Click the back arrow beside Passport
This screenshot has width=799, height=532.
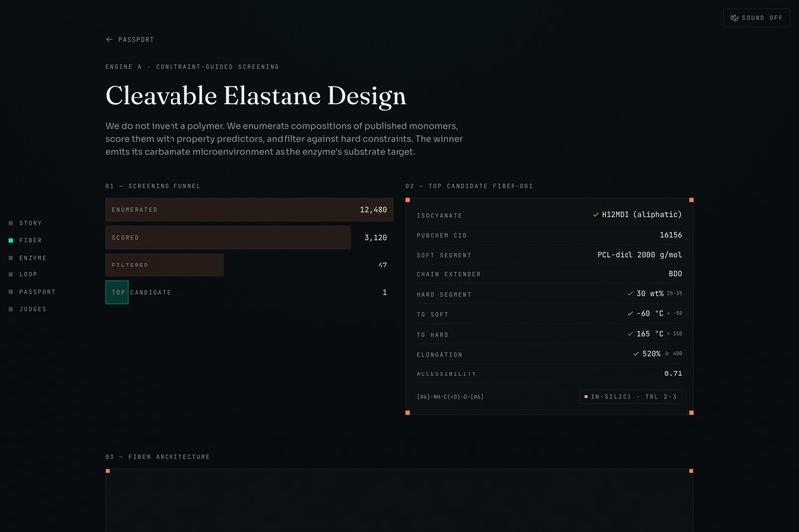pyautogui.click(x=109, y=40)
